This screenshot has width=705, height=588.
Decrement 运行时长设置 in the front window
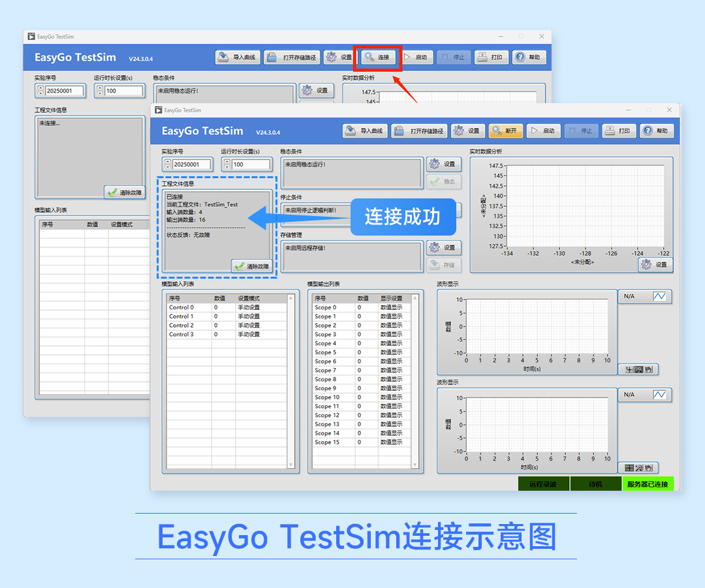tap(227, 167)
